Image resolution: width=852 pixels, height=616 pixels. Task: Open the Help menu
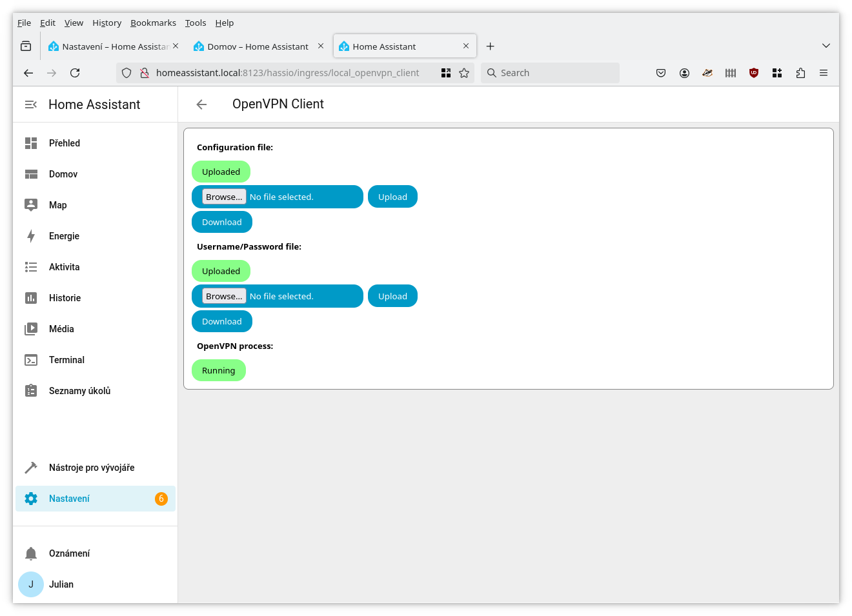[x=225, y=23]
